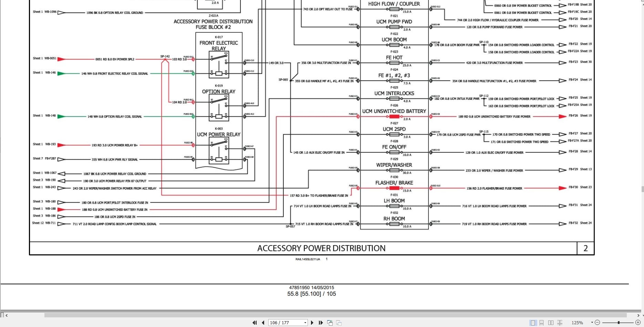Click the 156 RD 2.0 FLASHER/BRAKE FUSE POWER label

(x=494, y=188)
